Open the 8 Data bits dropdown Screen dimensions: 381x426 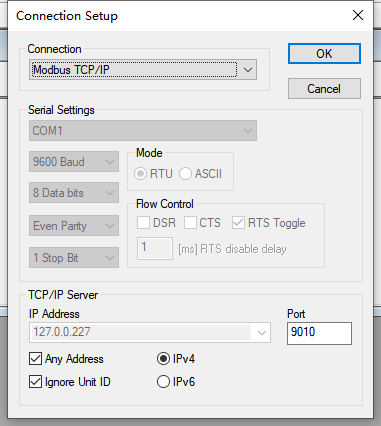point(74,193)
